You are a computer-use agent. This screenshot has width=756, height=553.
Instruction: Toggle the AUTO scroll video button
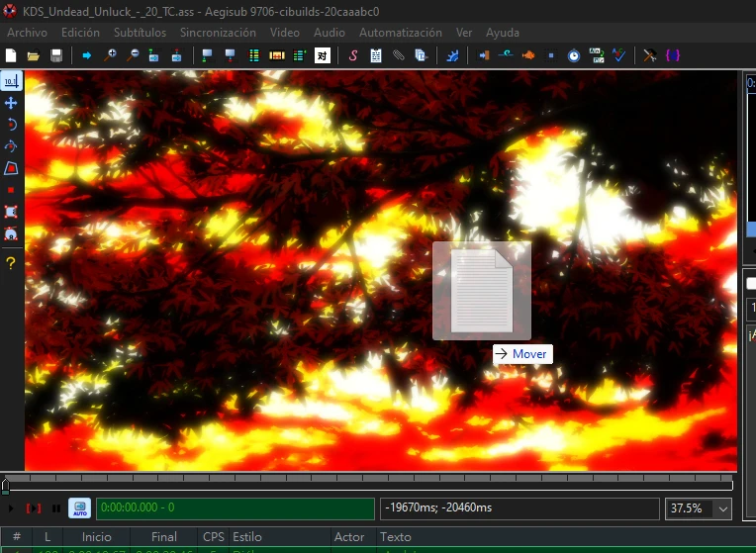tap(79, 508)
